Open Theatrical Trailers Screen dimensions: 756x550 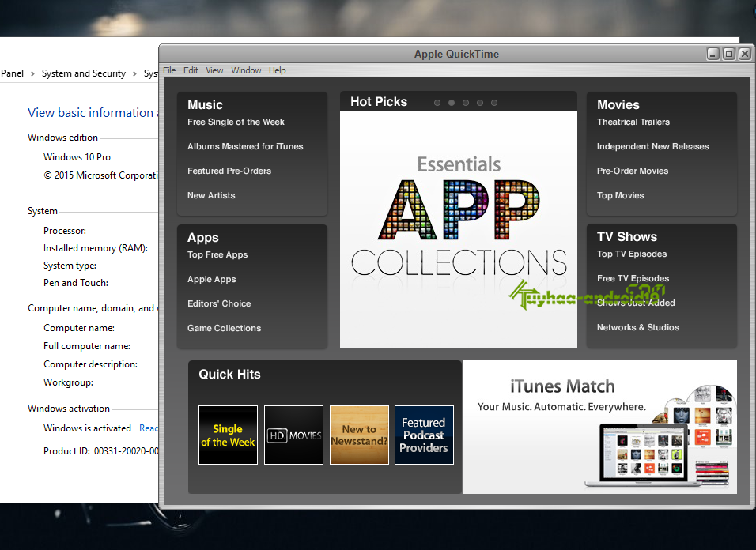[633, 122]
